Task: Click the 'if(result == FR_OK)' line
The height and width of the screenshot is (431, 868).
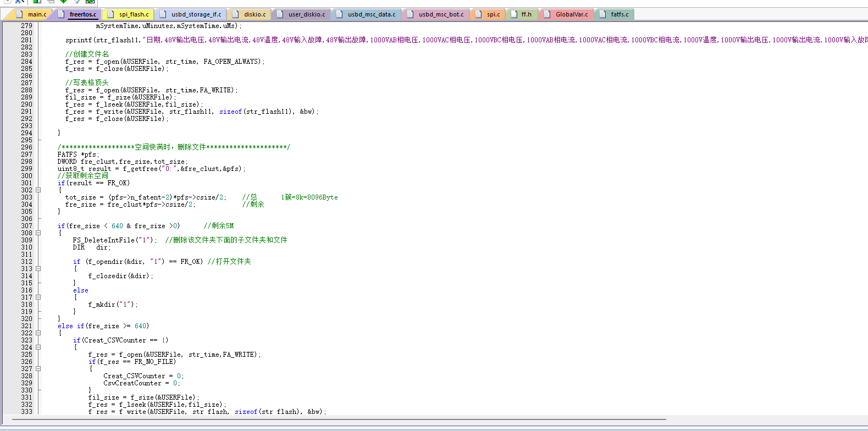Action: coord(94,183)
